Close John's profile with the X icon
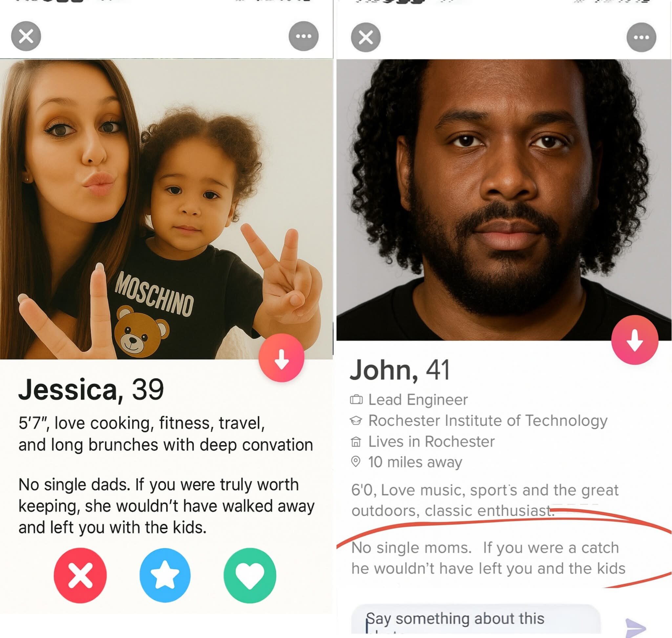The width and height of the screenshot is (672, 638). [x=366, y=37]
